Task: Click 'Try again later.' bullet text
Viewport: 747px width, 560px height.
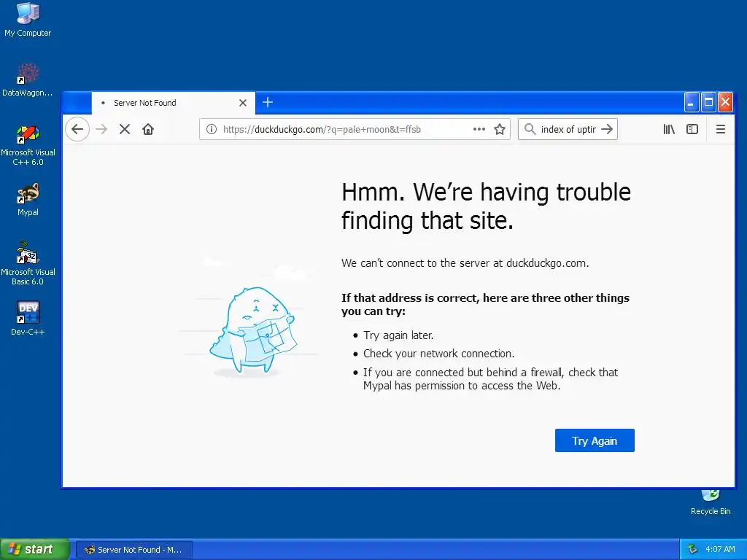Action: coord(398,335)
